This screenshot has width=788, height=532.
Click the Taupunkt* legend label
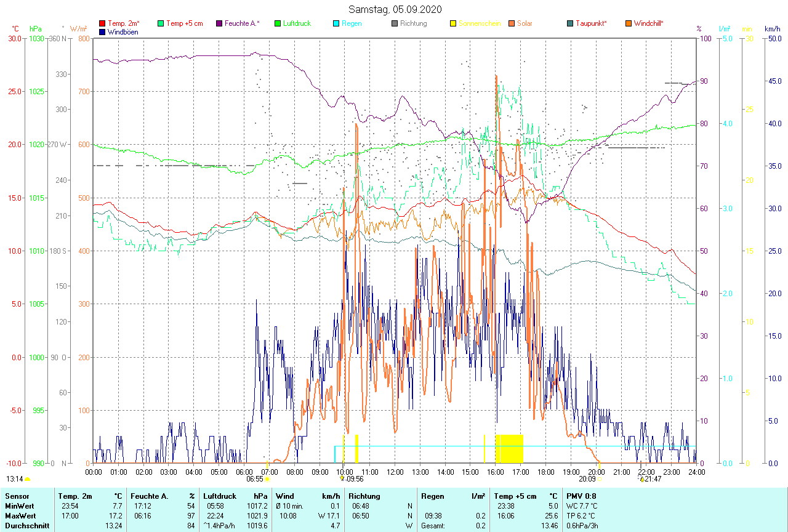pos(591,23)
